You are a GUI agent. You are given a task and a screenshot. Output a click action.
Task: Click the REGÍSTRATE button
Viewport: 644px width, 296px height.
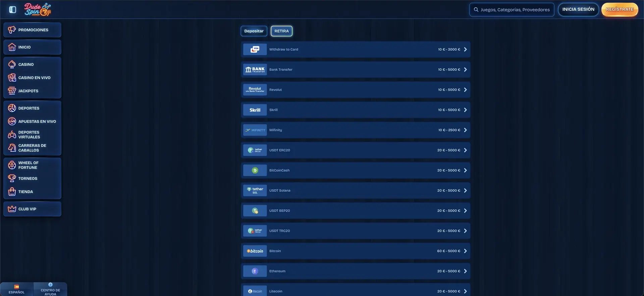[620, 9]
